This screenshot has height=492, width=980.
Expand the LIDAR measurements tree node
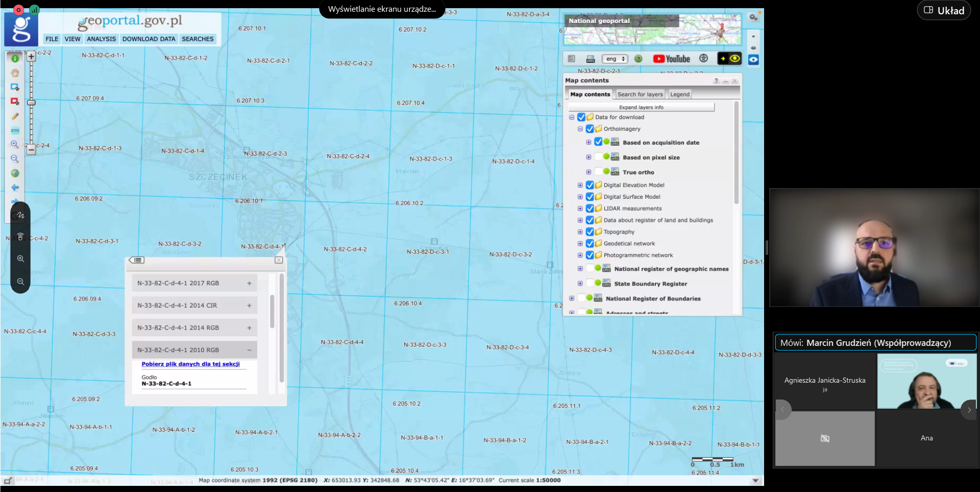pos(580,208)
